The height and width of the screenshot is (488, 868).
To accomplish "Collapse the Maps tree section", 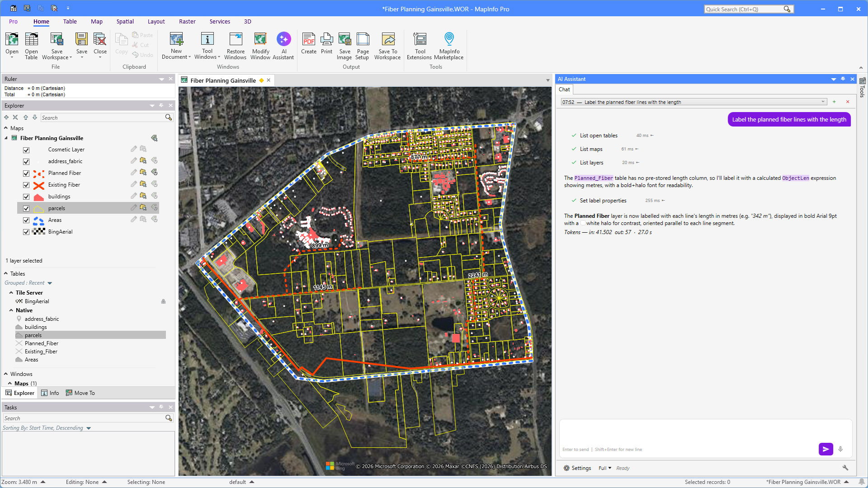I will click(x=6, y=128).
